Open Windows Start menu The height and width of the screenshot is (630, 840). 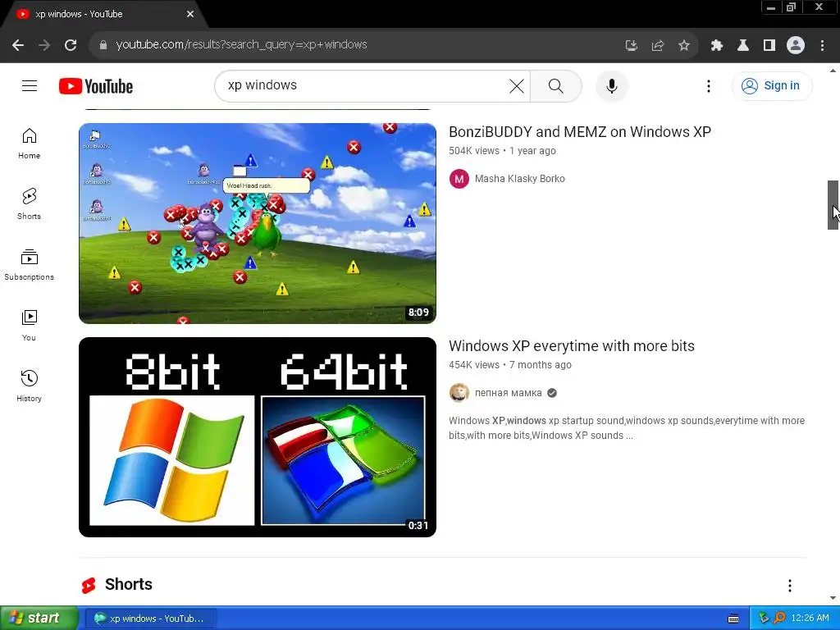(x=39, y=619)
